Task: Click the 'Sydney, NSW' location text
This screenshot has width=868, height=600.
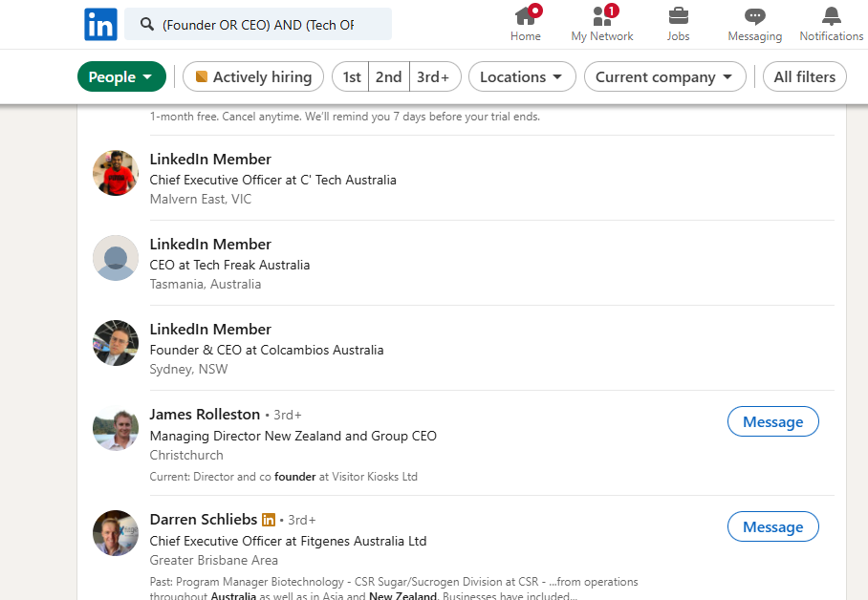Action: (x=188, y=369)
